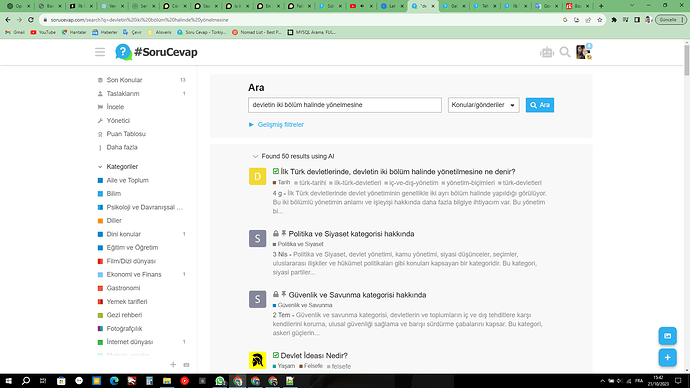690x388 pixels.
Task: Open result 'Politika ve Siyaset kategorisi hakkında'
Action: pos(351,234)
